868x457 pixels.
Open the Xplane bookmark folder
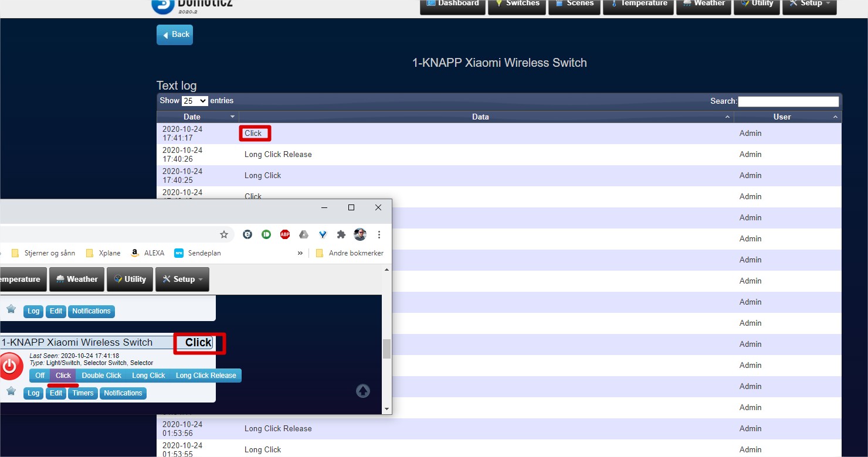click(x=103, y=253)
